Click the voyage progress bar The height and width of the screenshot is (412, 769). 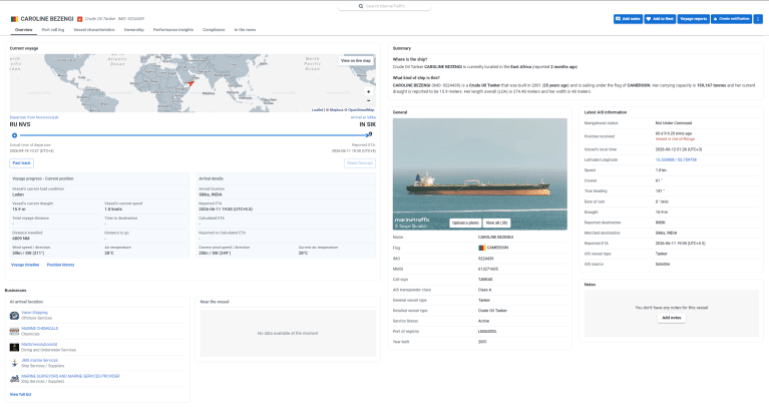(x=194, y=135)
